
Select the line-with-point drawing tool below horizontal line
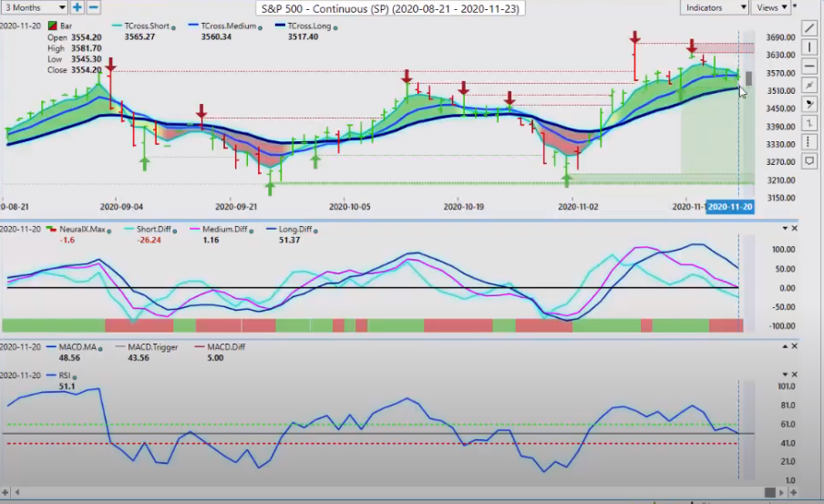[x=809, y=85]
